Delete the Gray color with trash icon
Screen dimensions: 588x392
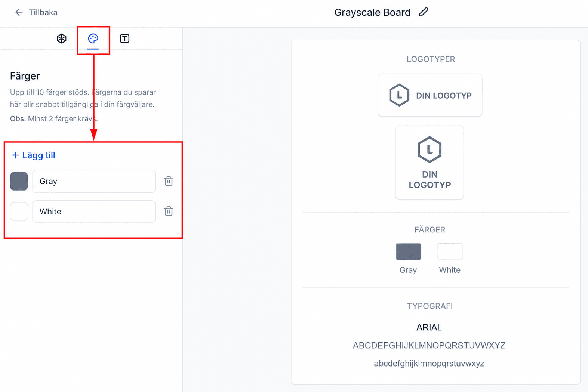tap(169, 181)
